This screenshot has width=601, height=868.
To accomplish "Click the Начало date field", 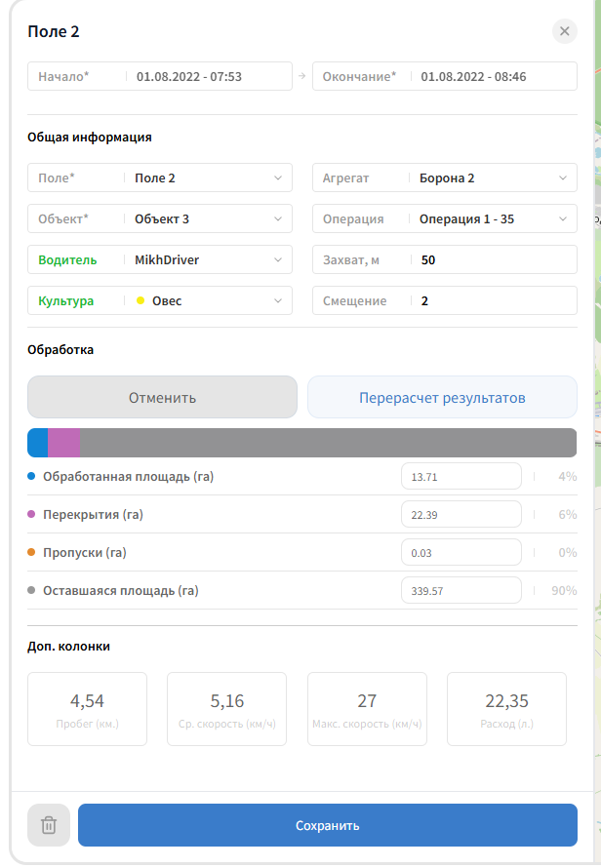I will [160, 76].
